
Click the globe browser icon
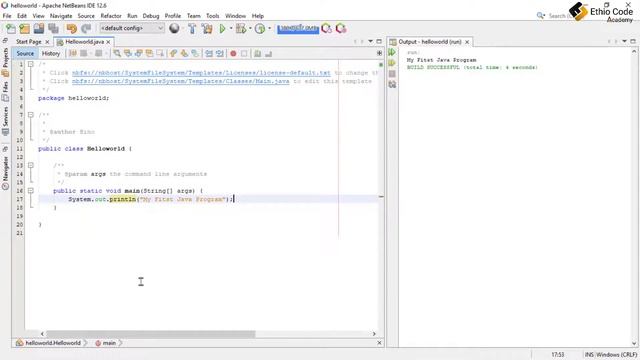[174, 29]
